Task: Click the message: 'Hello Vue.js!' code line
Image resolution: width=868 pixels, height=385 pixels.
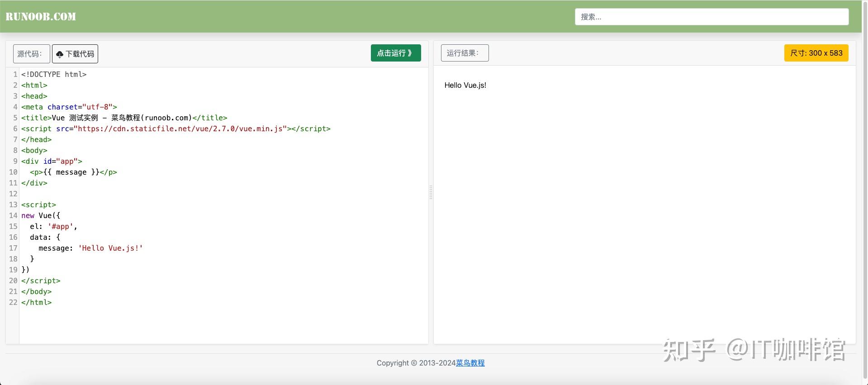Action: tap(90, 248)
